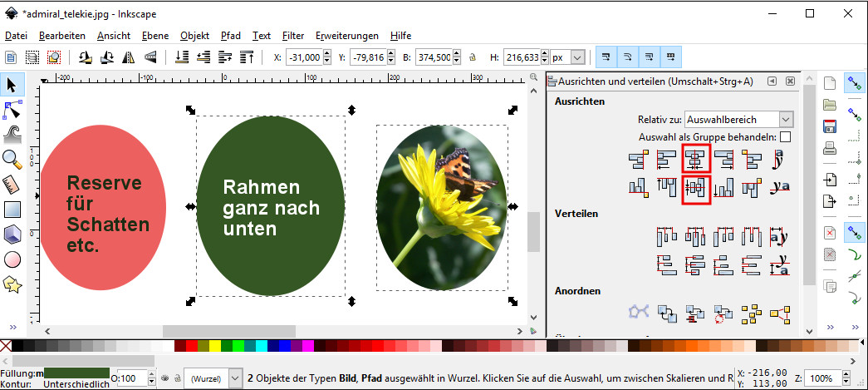The height and width of the screenshot is (390, 868).
Task: Click the Deselect icon in toolbar
Action: (54, 57)
